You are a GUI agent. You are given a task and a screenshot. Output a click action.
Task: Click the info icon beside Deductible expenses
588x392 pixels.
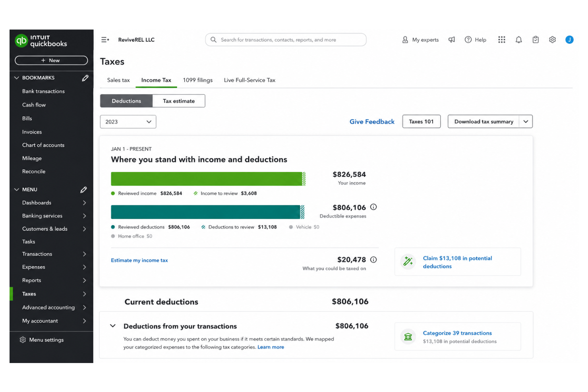[373, 207]
